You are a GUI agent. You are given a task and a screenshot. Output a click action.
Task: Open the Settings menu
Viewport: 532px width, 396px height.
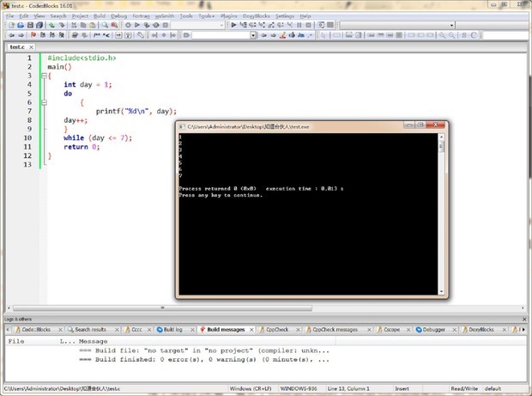tap(285, 16)
